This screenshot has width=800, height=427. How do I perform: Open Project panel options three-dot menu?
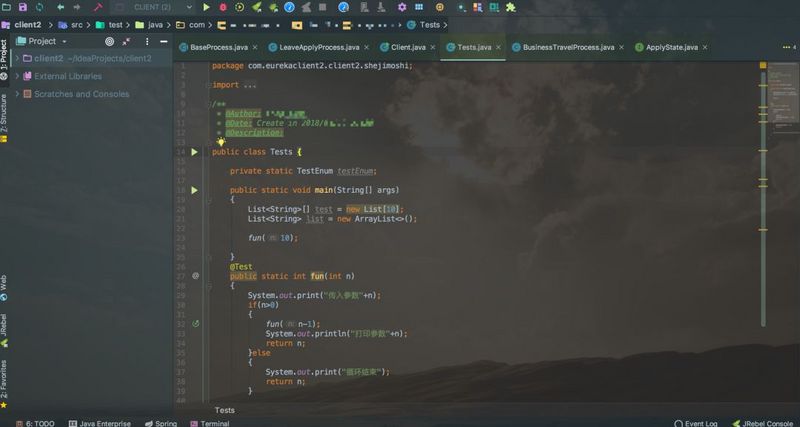click(147, 41)
